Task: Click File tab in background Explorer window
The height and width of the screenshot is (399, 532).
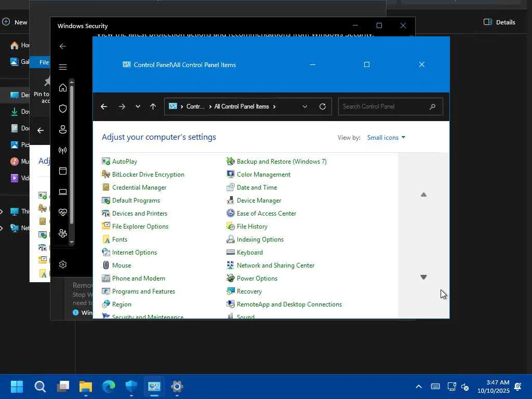Action: [44, 62]
